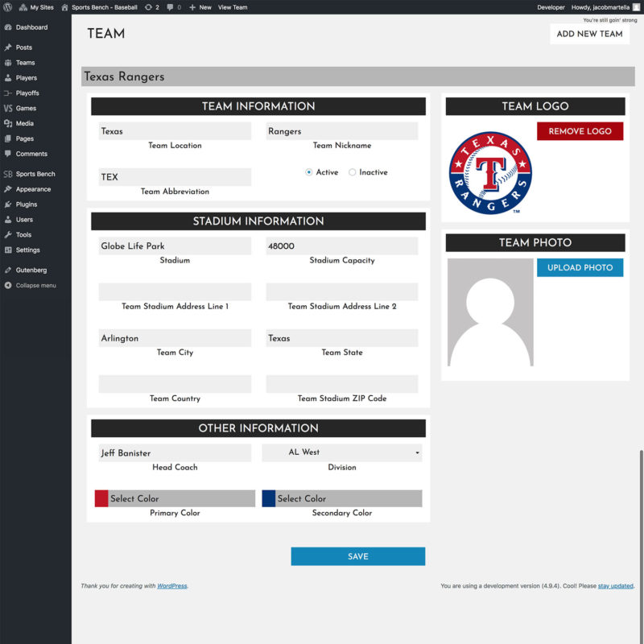644x644 pixels.
Task: Click the Players person icon
Action: (8, 77)
